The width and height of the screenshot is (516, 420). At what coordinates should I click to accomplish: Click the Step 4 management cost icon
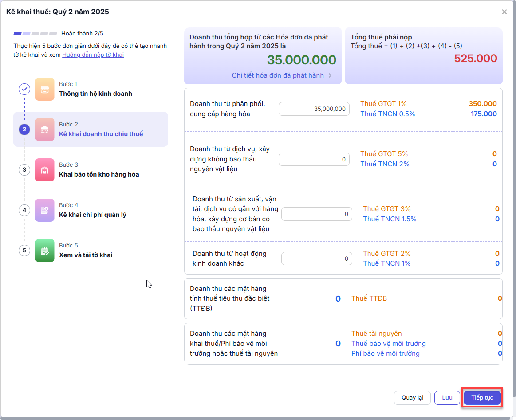coord(44,210)
